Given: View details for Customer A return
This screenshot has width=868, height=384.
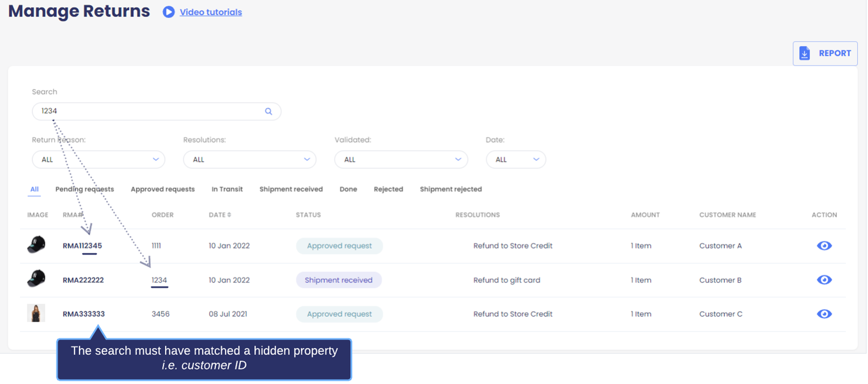Looking at the screenshot, I should tap(824, 246).
